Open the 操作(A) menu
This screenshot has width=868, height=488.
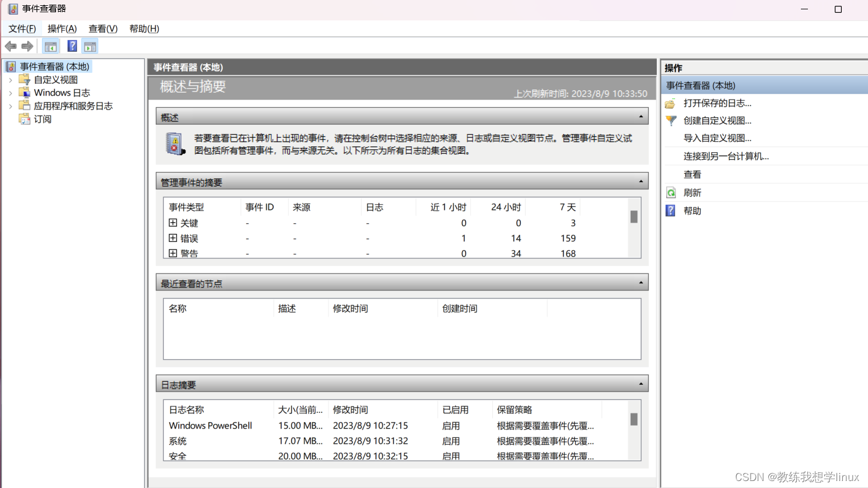click(62, 29)
